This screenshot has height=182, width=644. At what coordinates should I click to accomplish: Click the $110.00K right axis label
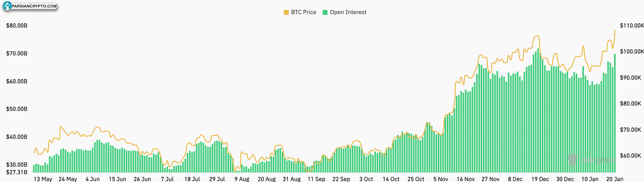[x=632, y=26]
